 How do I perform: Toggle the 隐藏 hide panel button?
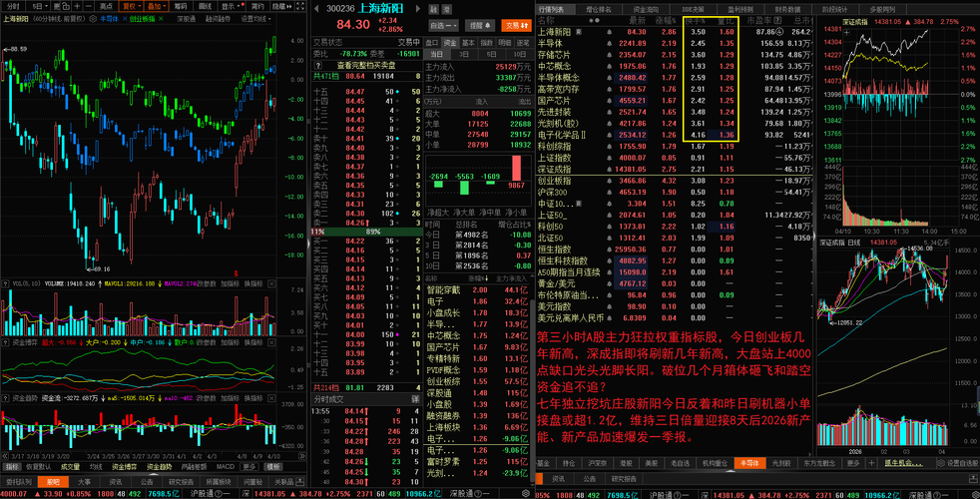[281, 6]
